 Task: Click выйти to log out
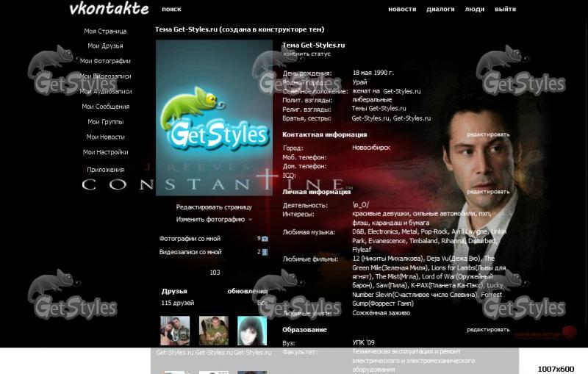coord(505,9)
